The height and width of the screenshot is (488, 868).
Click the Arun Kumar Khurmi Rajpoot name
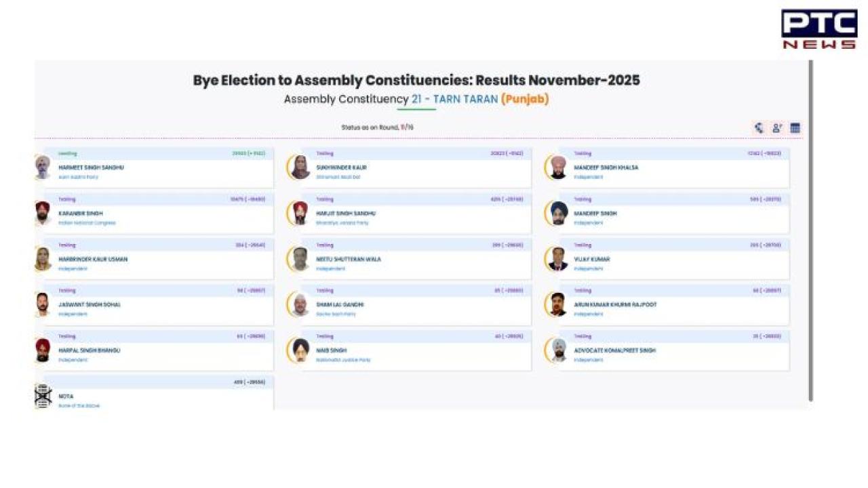[x=615, y=305]
